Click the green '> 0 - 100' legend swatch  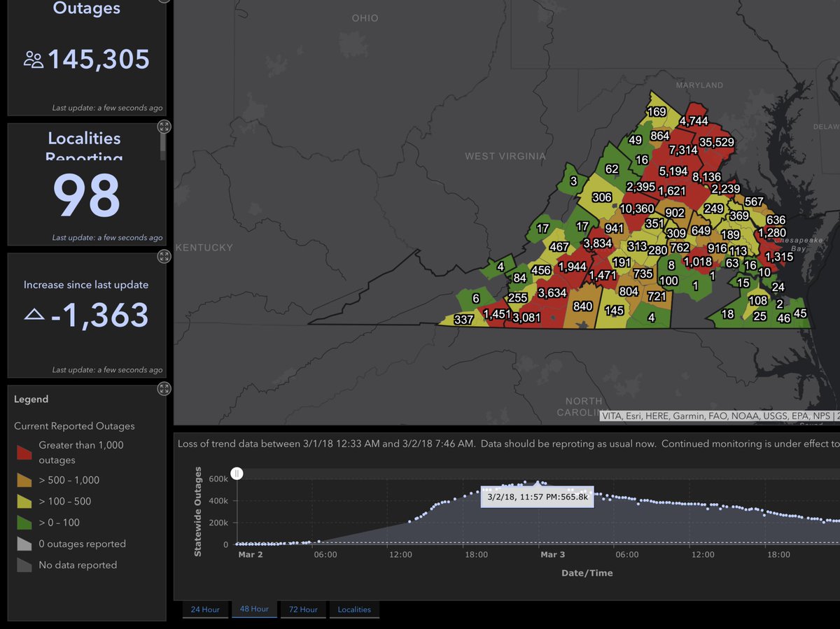tap(24, 522)
